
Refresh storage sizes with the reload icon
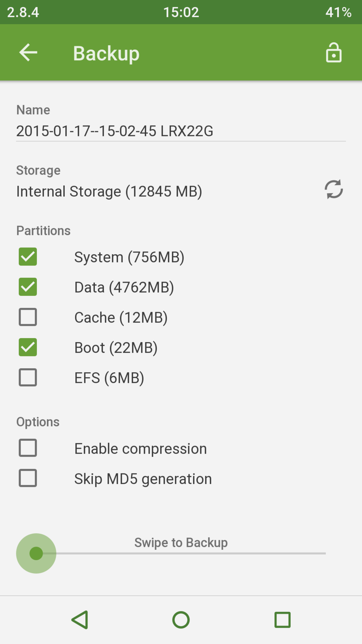coord(333,189)
